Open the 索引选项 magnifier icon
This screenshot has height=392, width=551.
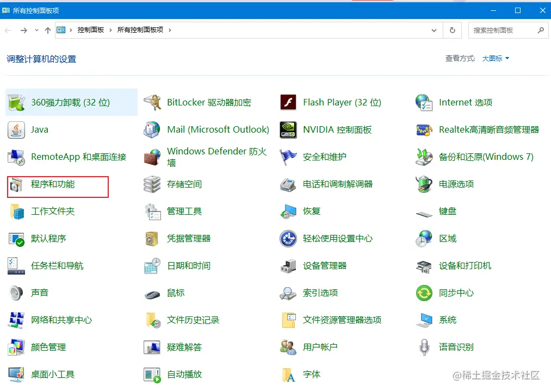tap(288, 293)
